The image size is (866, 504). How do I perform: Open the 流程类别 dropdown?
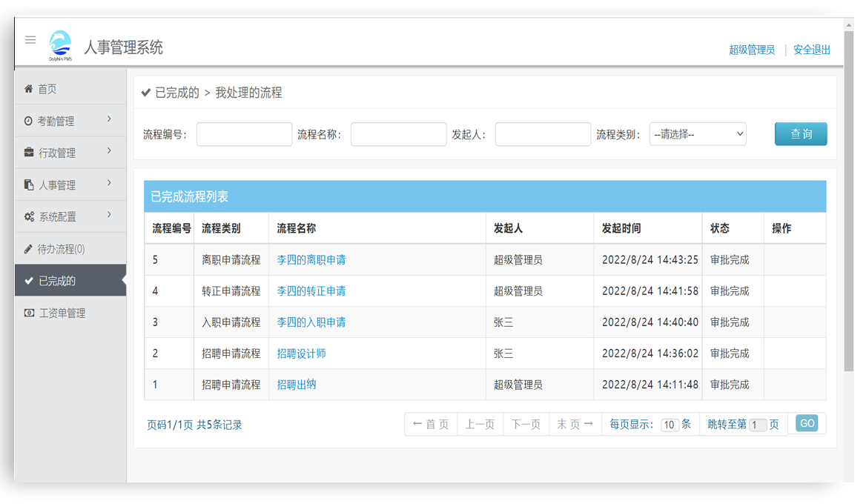697,133
